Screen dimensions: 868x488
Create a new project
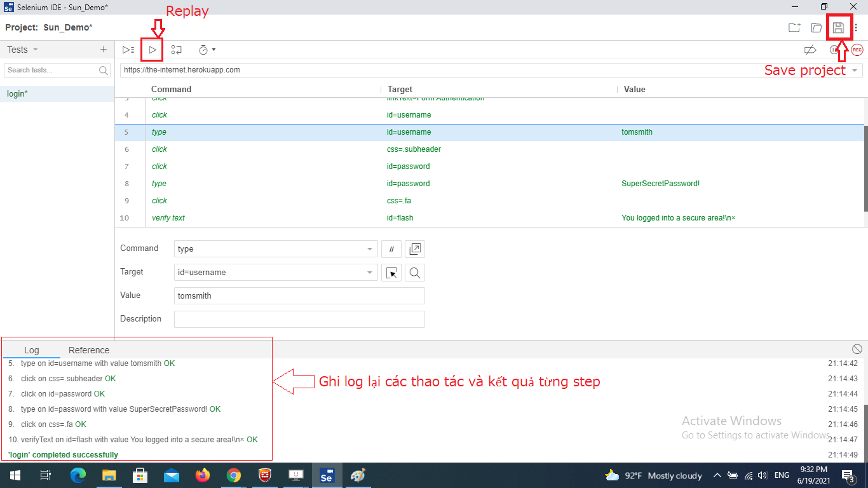[794, 27]
